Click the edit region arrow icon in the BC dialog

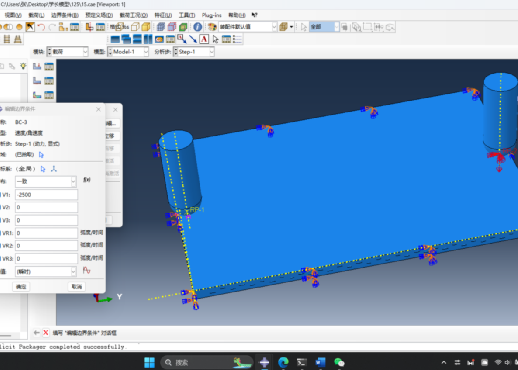41,155
